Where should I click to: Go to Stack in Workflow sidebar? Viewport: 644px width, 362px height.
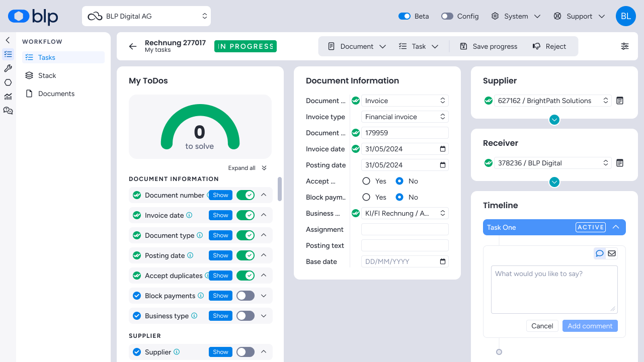click(x=63, y=75)
